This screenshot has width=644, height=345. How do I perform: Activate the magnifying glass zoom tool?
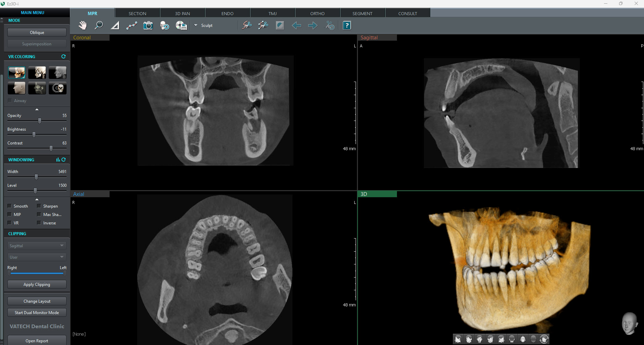coord(98,26)
